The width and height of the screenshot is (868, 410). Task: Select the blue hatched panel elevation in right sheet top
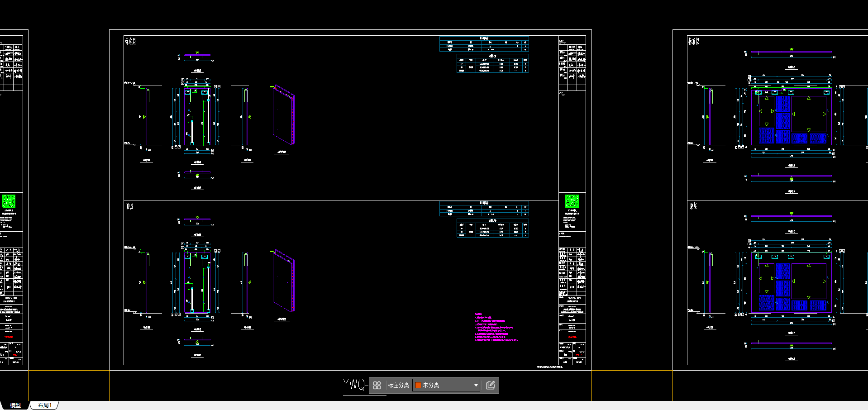(791, 117)
